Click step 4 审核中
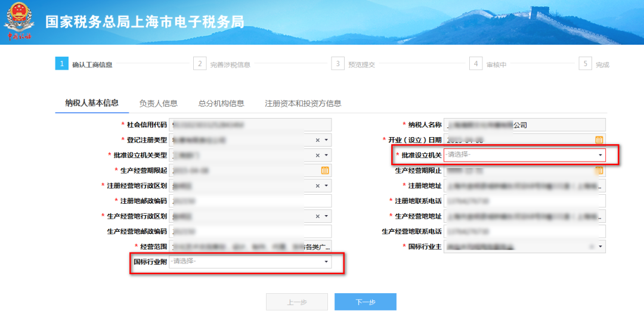The image size is (644, 317). coord(488,64)
